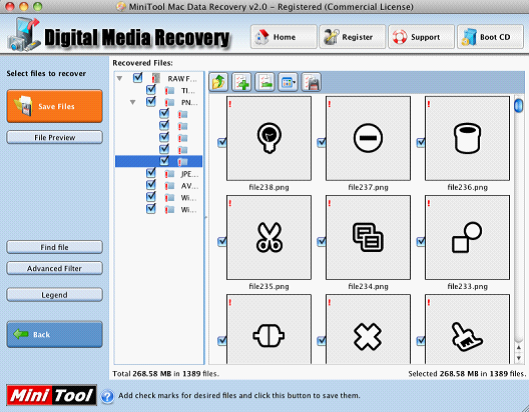Viewport: 529px width, 412px height.
Task: Click the Digital Media Recovery camera logo
Action: point(24,34)
